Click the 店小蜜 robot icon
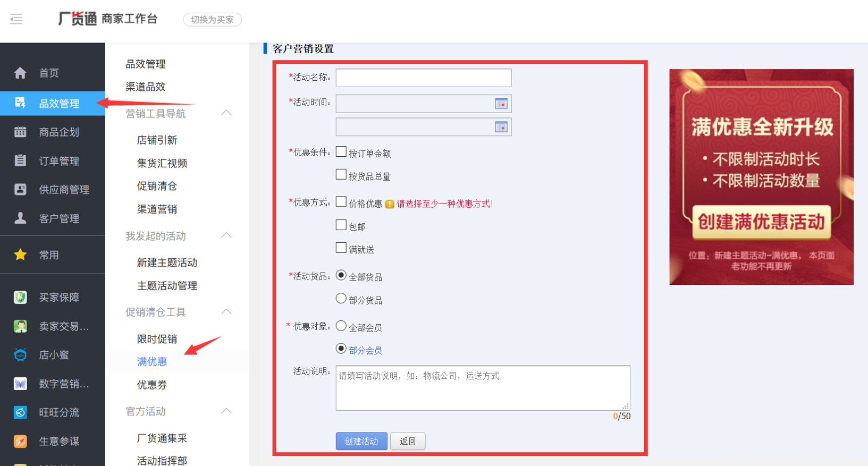The height and width of the screenshot is (466, 868). (20, 354)
